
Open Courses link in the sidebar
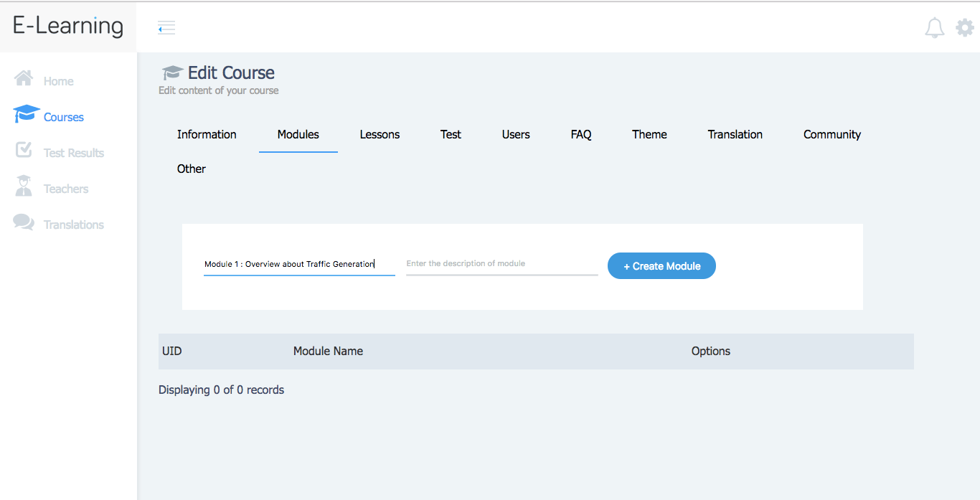pyautogui.click(x=64, y=118)
